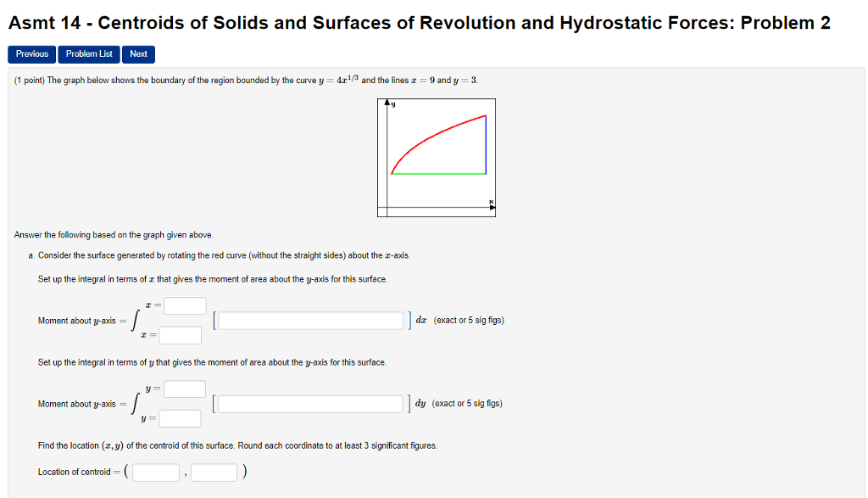Click the Location of centroid label
The height and width of the screenshot is (498, 868).
click(x=77, y=472)
